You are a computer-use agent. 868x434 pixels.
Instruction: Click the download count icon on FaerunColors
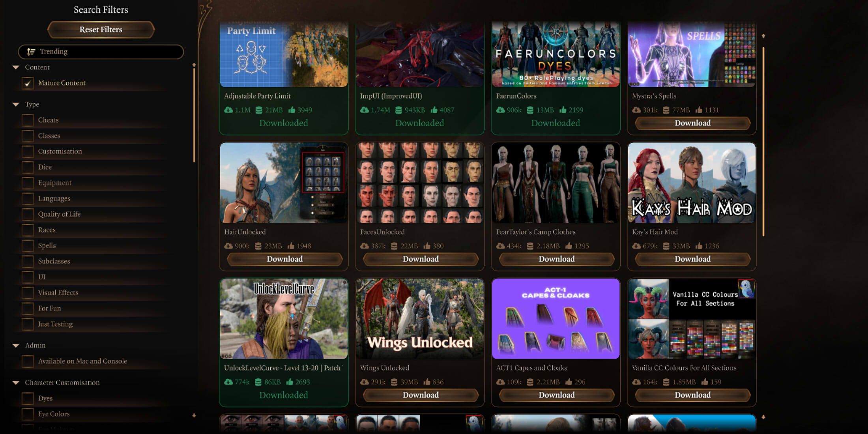point(499,110)
